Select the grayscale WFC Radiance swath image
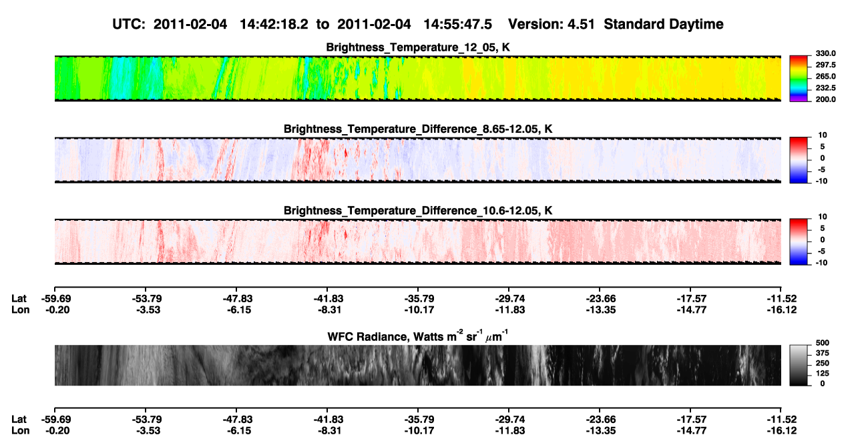This screenshot has width=868, height=445. pyautogui.click(x=418, y=365)
